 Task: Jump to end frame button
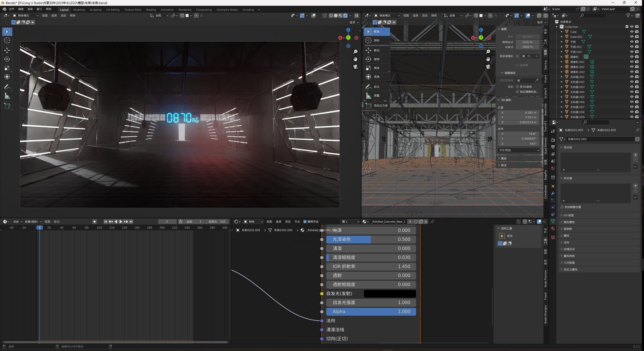click(131, 222)
